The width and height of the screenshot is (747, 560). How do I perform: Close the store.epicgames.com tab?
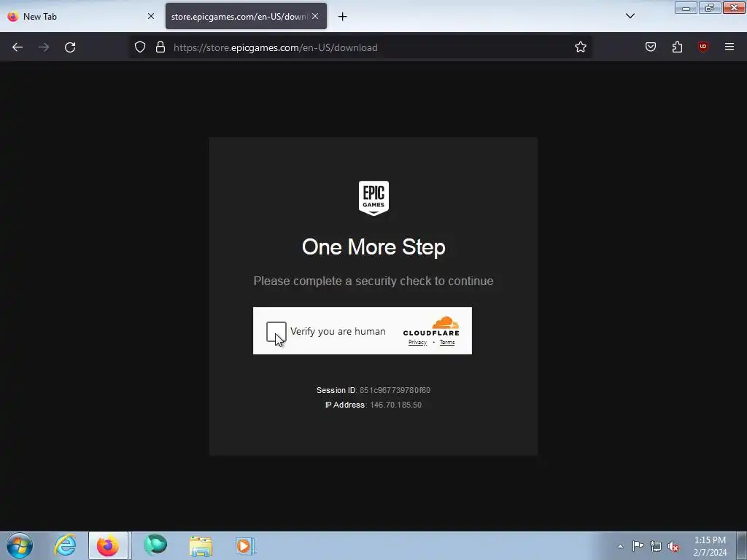(x=315, y=16)
